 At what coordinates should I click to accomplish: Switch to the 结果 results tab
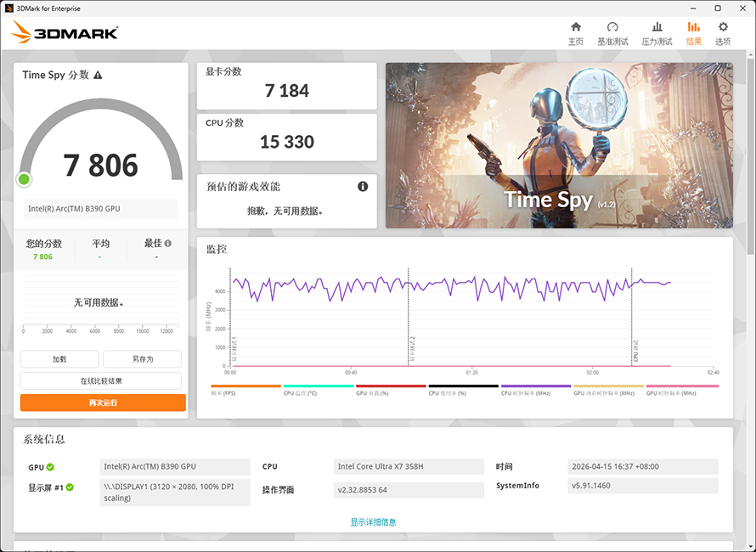click(x=693, y=34)
